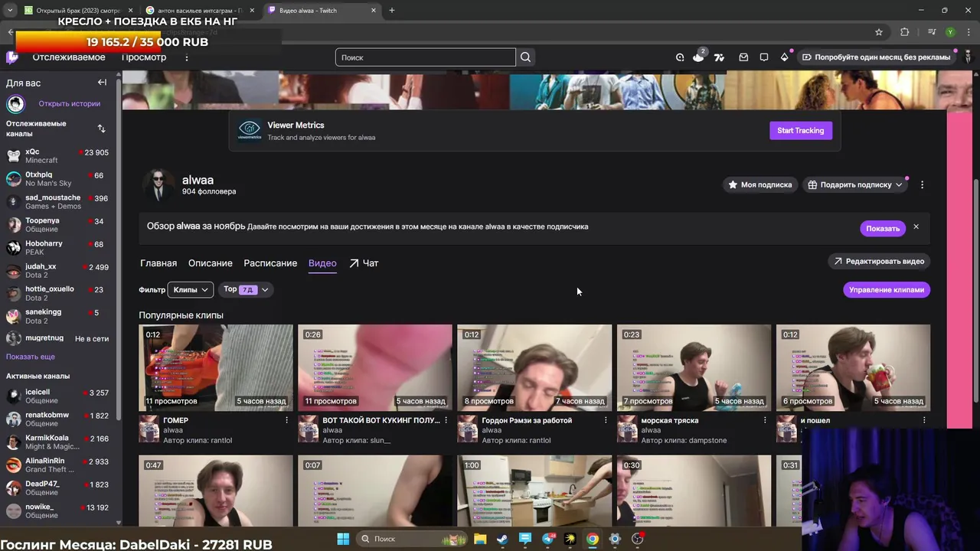
Task: Click the Start Tracking button
Action: [801, 131]
